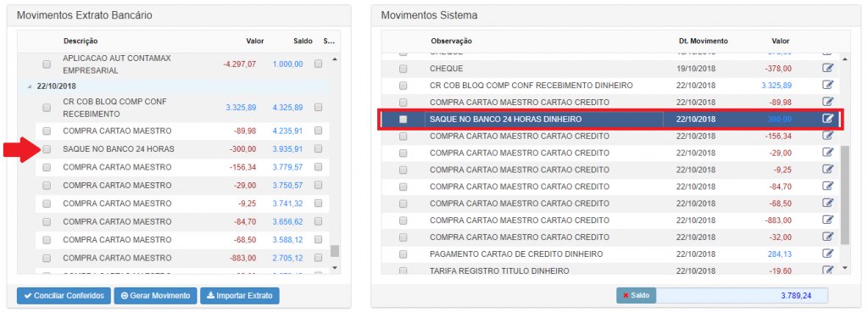Click the Gerar Movimento button
This screenshot has height=312, width=868.
[156, 296]
